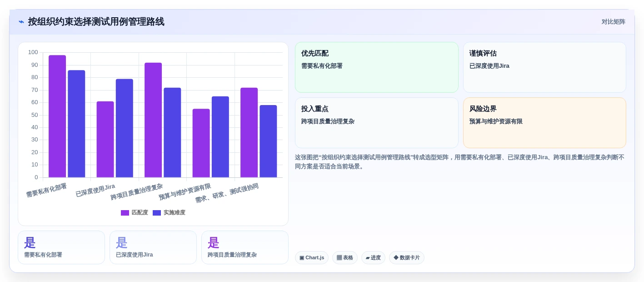Select the 表格 tag chip
The height and width of the screenshot is (282, 644).
point(345,258)
